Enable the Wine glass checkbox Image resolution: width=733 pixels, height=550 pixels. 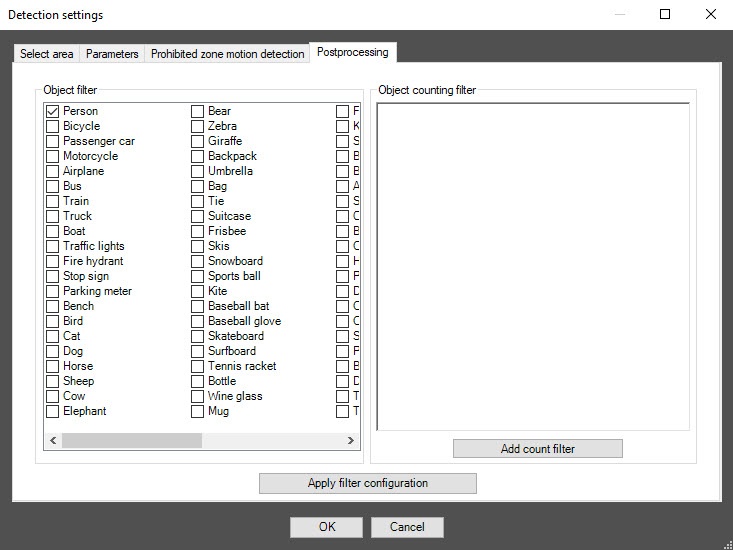(197, 396)
